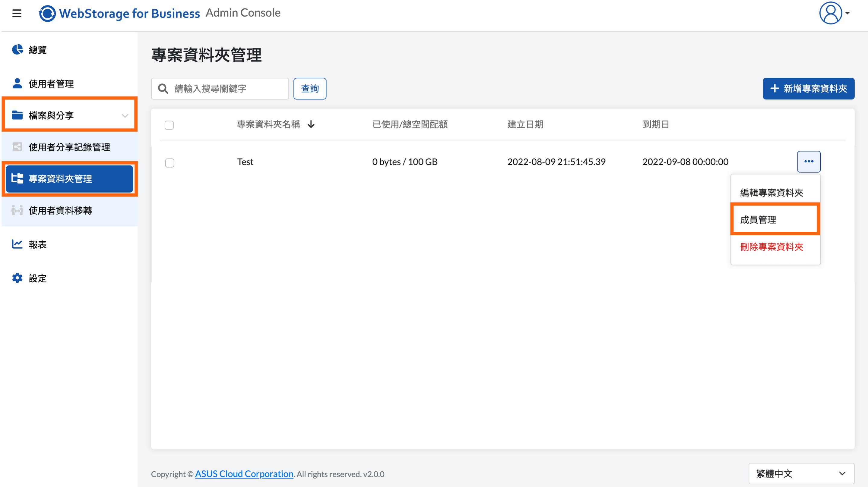Sort by 專案資料夾名稱 arrow
Viewport: 868px width, 487px height.
[x=311, y=124]
